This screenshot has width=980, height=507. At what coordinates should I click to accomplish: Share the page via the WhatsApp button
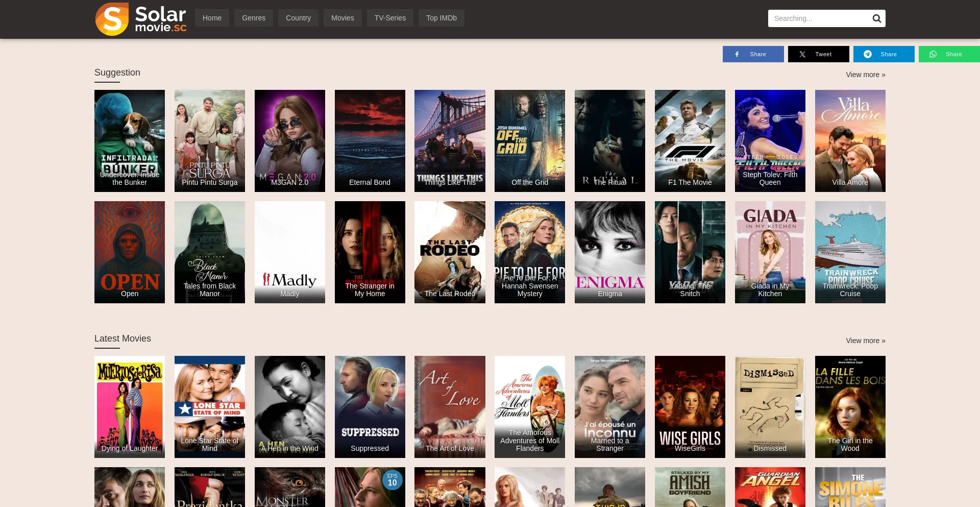(949, 54)
